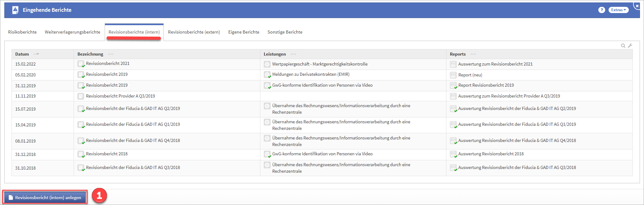This screenshot has height=205, width=644.
Task: Click gear icon for Wertpapiergeschäft Marktgerechtigkeitskontrolle
Action: pyautogui.click(x=267, y=64)
